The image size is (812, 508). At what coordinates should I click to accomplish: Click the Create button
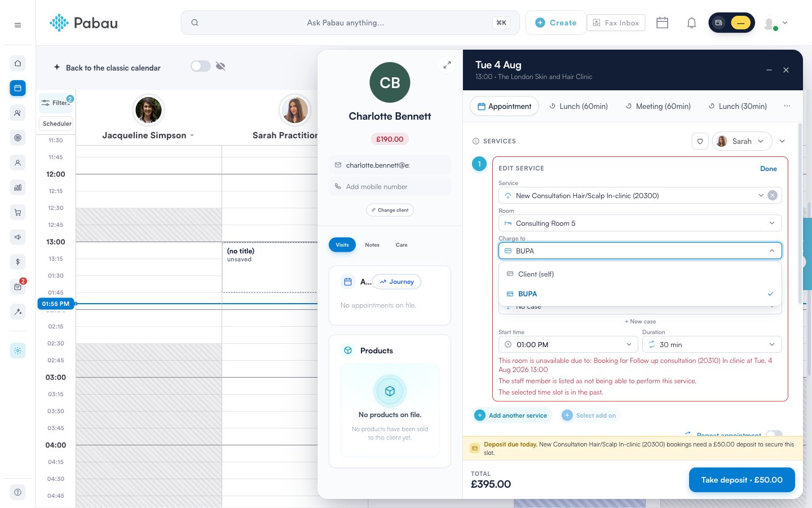tap(556, 23)
